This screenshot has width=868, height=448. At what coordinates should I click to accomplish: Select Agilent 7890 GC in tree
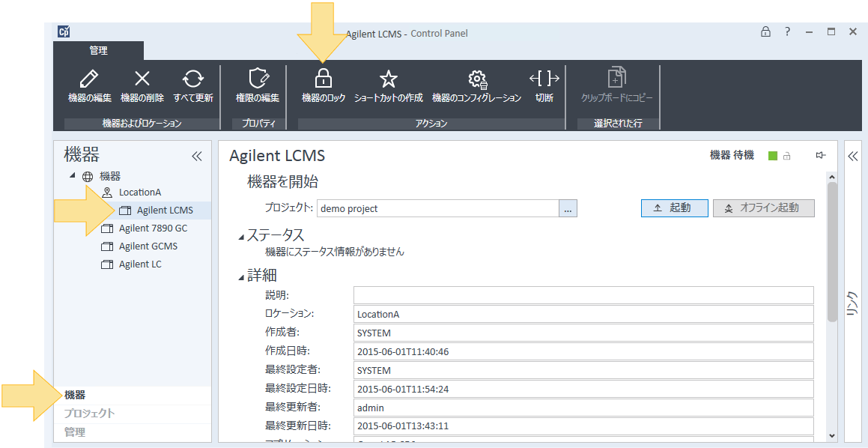pos(153,228)
